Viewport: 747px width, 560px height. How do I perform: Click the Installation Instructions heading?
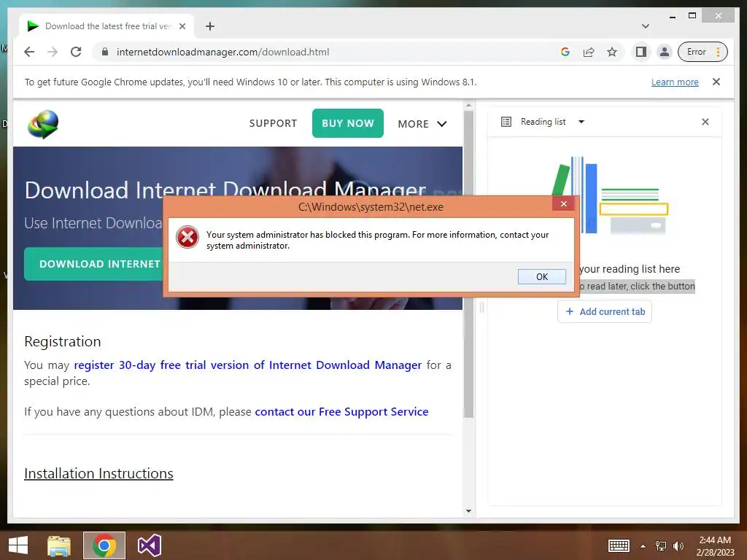coord(98,473)
